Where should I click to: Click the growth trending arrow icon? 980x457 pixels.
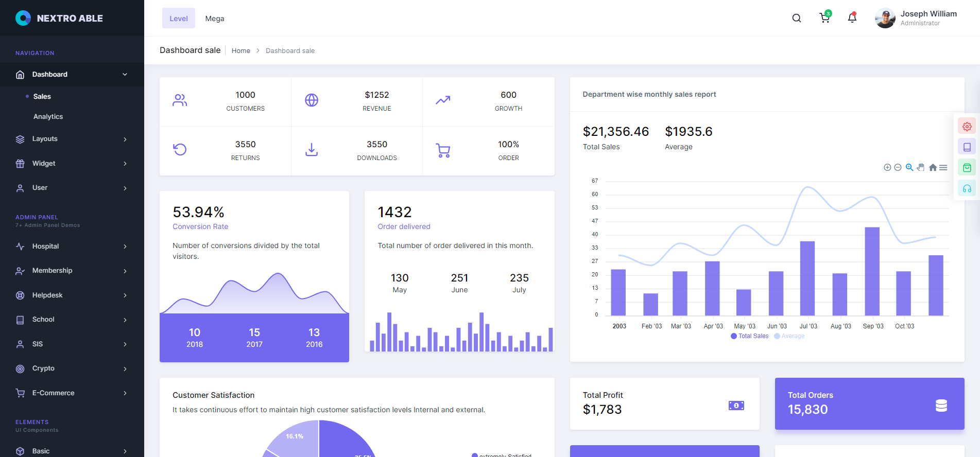click(443, 100)
